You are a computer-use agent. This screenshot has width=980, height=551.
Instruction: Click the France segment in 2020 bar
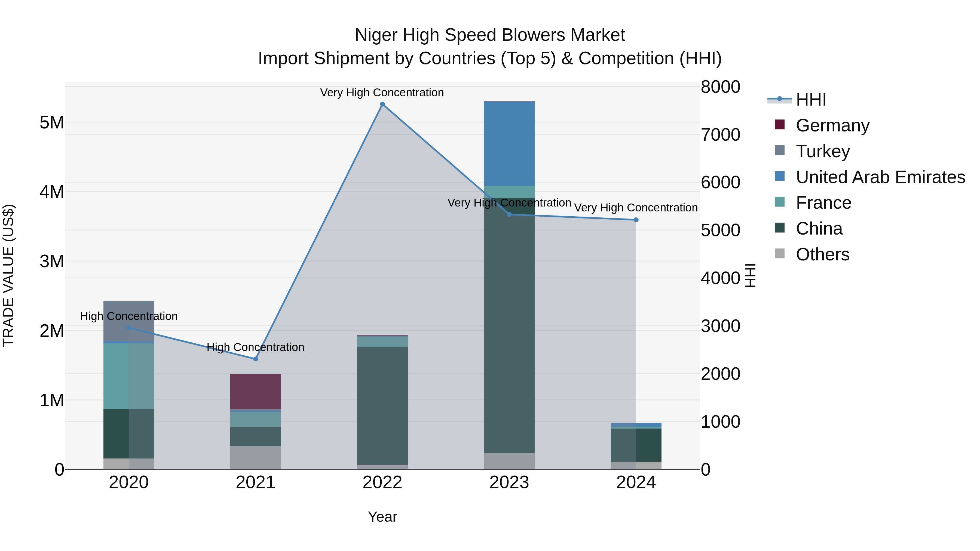(128, 377)
